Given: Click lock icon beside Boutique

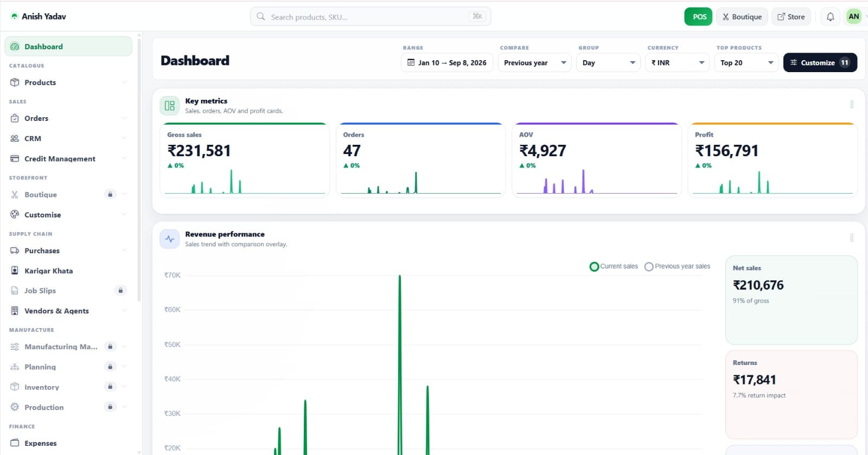Looking at the screenshot, I should tap(110, 194).
